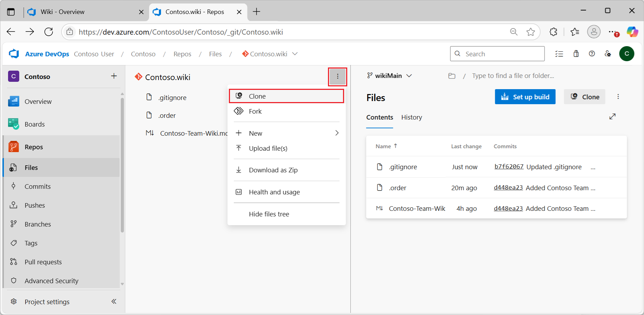Select Fork from the context menu
The height and width of the screenshot is (315, 644).
[x=255, y=111]
